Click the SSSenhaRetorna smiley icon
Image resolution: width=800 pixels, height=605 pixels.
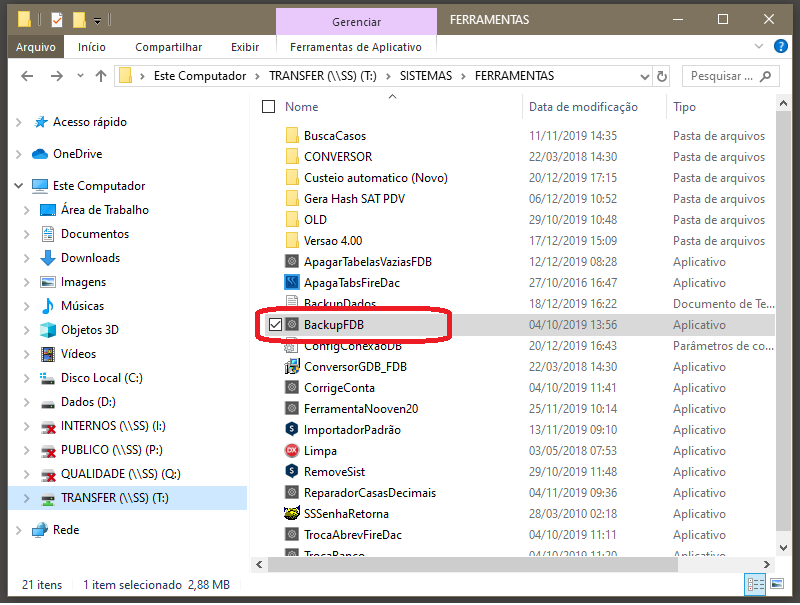pyautogui.click(x=291, y=514)
